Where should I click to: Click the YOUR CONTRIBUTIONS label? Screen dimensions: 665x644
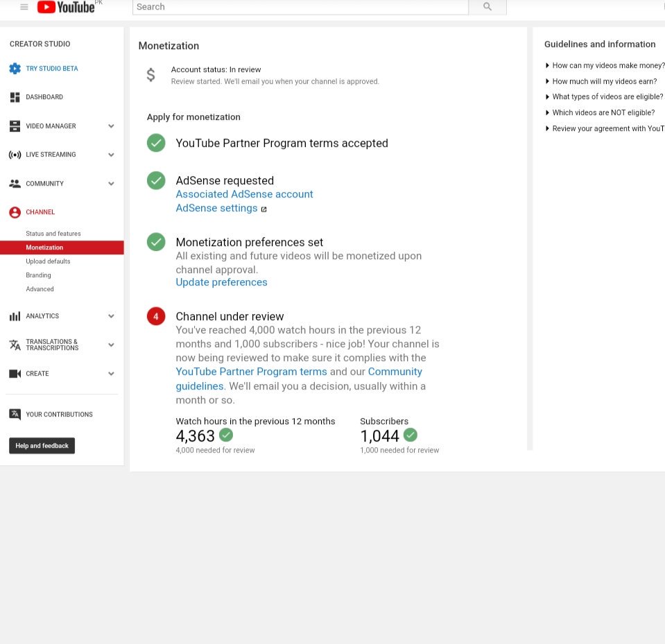click(59, 415)
